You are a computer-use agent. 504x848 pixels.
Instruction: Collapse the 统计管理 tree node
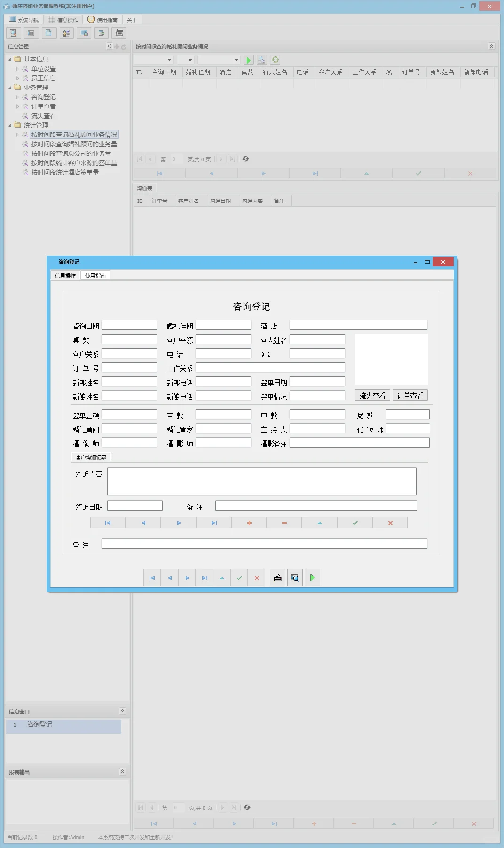point(10,125)
